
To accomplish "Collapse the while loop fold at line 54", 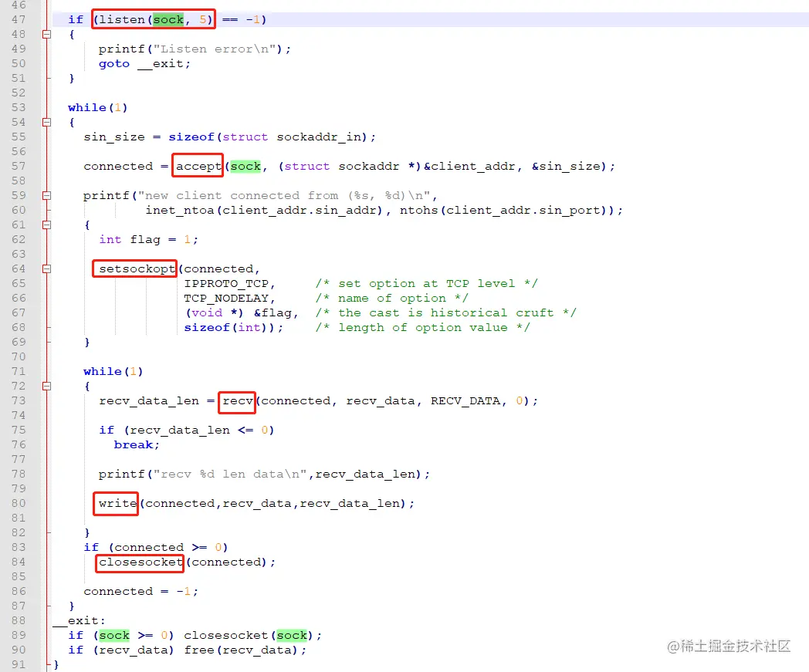I will 46,122.
